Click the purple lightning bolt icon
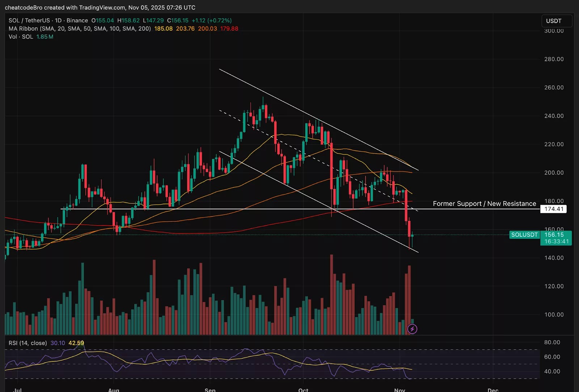 pos(412,329)
